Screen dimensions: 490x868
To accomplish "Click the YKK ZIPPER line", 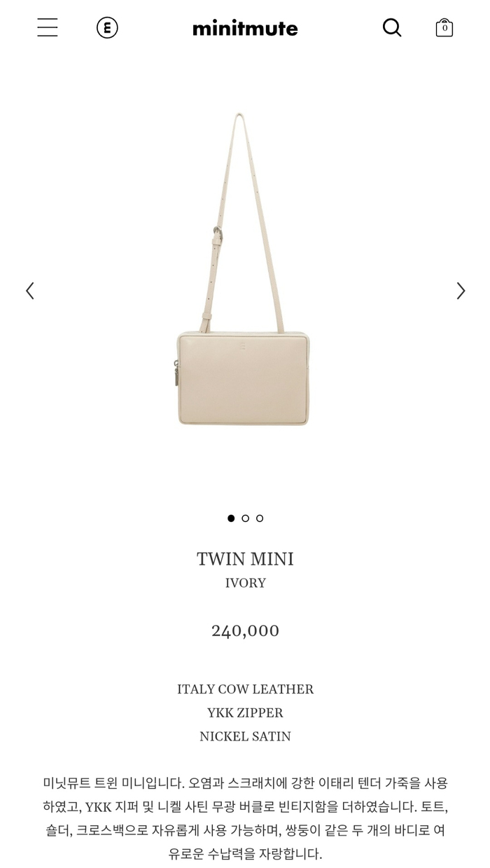I will 245,713.
